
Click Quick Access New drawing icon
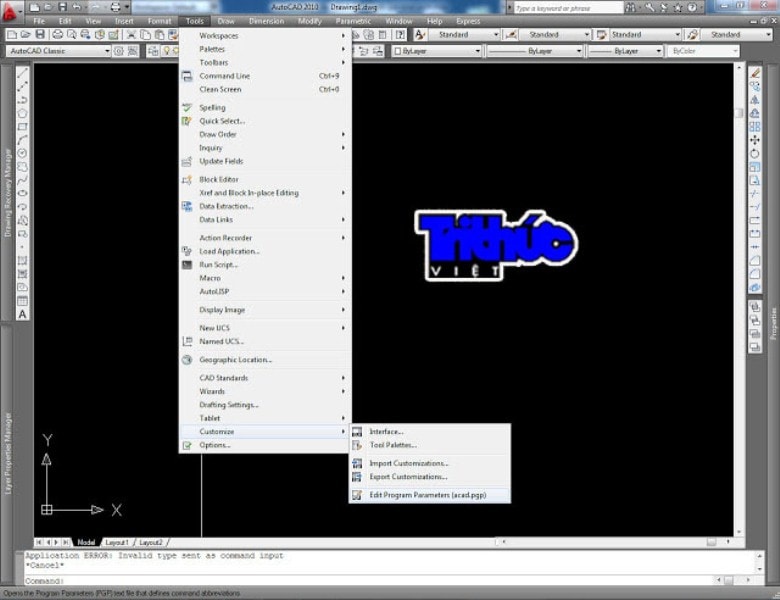click(34, 7)
